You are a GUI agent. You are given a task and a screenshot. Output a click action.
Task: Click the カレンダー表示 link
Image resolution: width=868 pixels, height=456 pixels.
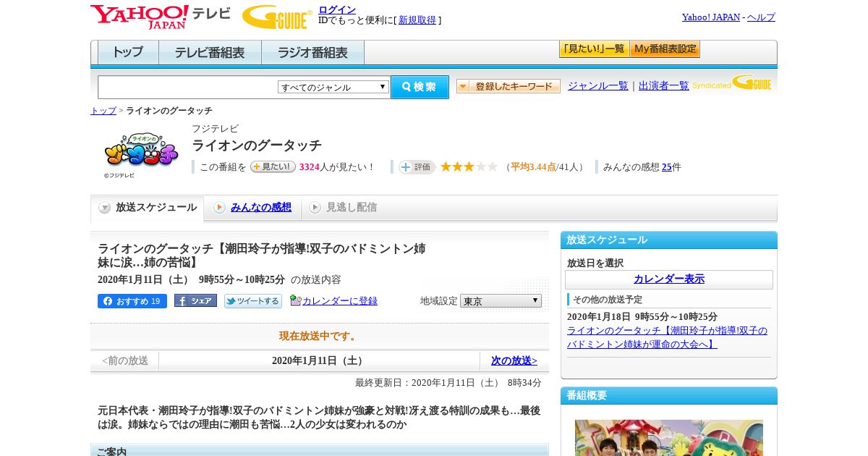click(x=669, y=279)
